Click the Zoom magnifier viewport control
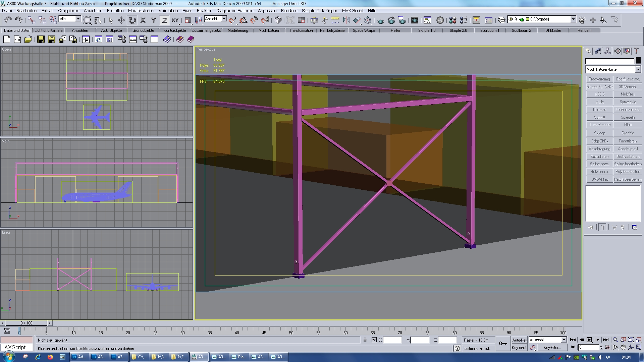Viewport: 644px width, 362px height. coord(615,340)
